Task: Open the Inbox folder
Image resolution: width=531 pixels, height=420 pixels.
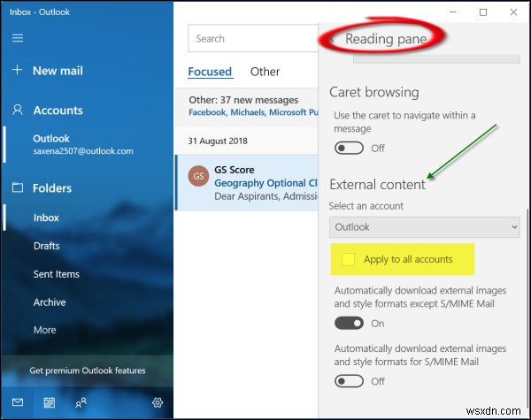Action: [x=46, y=218]
